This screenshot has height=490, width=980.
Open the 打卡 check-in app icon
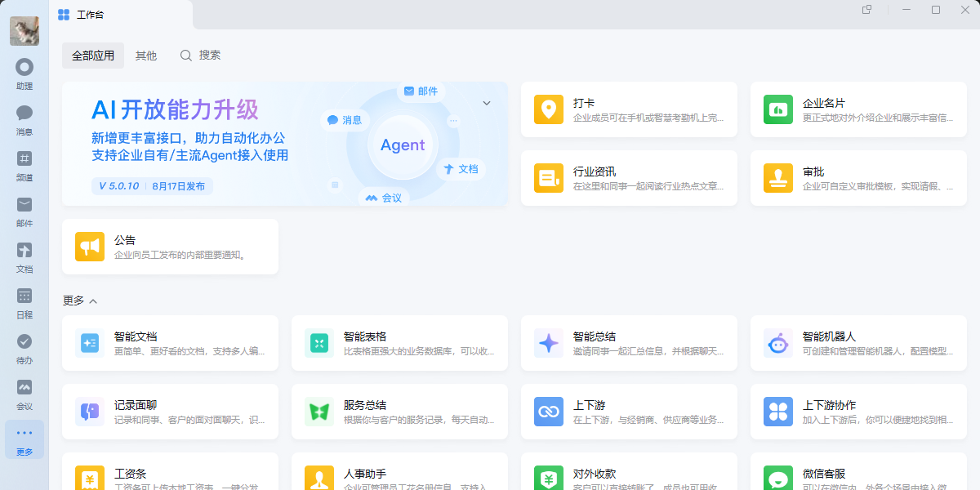(549, 109)
